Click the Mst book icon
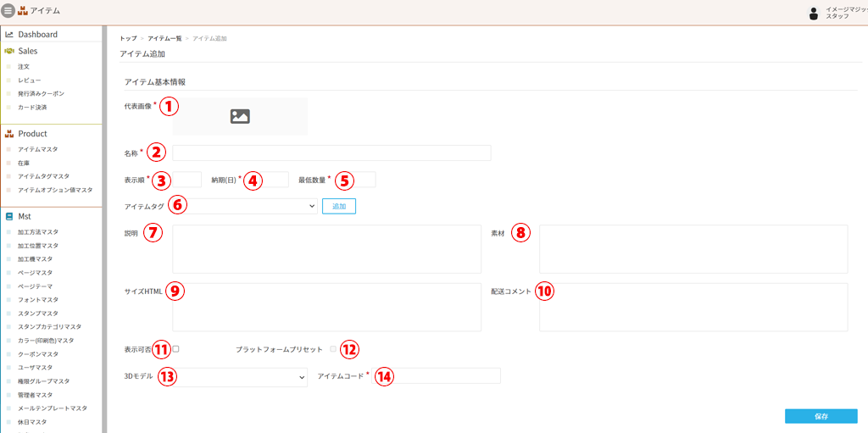This screenshot has height=433, width=868. coord(9,216)
